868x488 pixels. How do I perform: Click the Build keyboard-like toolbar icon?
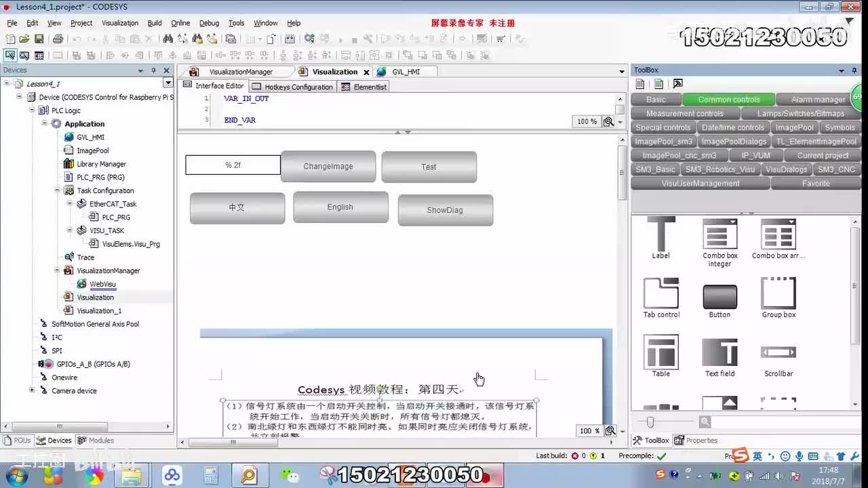[x=290, y=39]
